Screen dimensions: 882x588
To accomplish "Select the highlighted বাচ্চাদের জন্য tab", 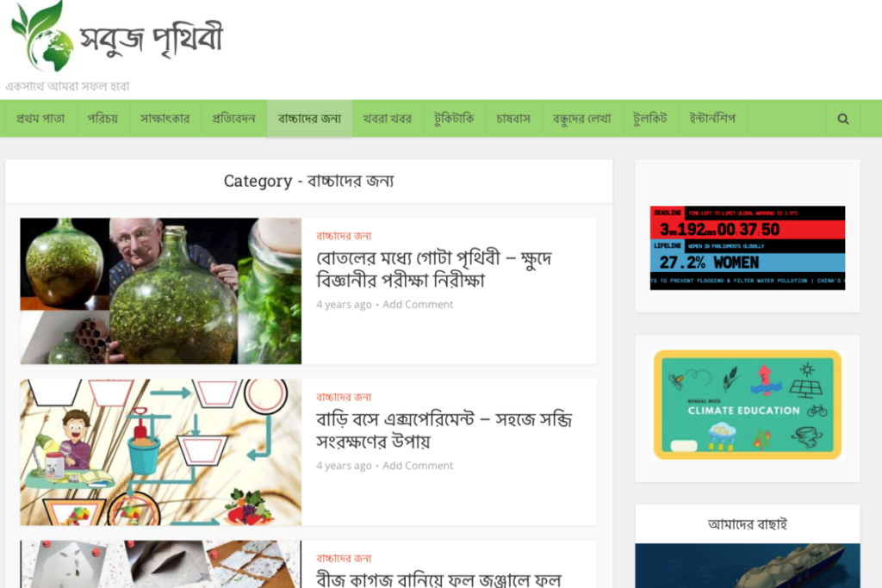I will click(309, 119).
